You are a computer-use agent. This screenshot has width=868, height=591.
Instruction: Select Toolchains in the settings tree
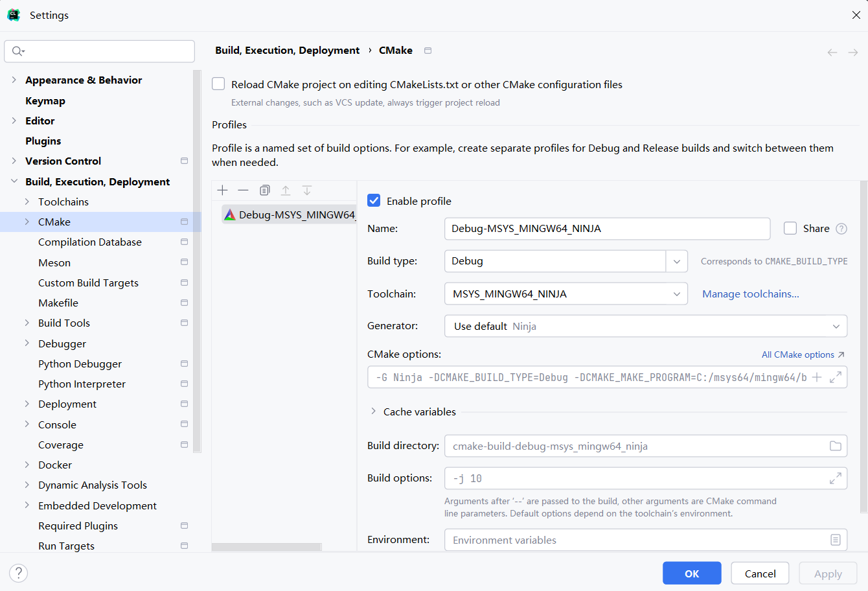pyautogui.click(x=63, y=202)
